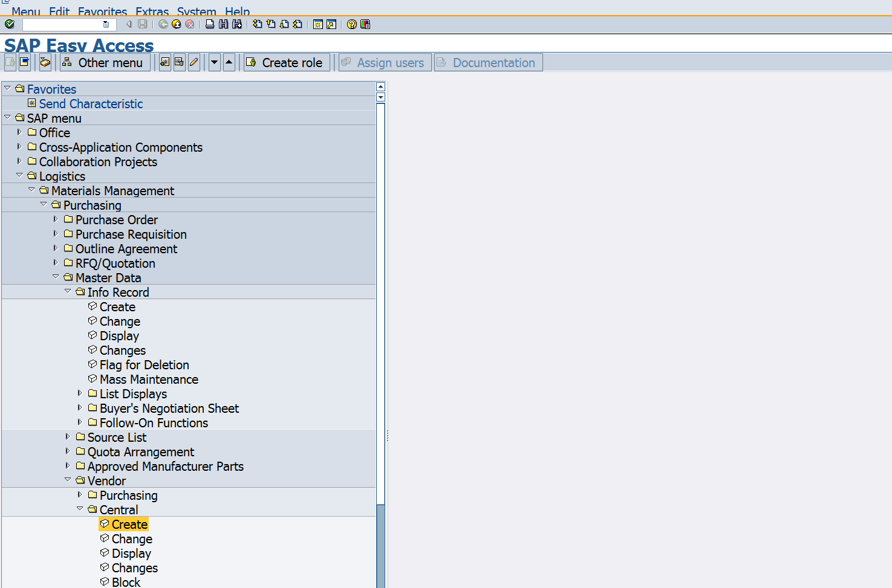Screen dimensions: 892x588
Task: Click the Generate shortcut icon
Action: tap(331, 24)
